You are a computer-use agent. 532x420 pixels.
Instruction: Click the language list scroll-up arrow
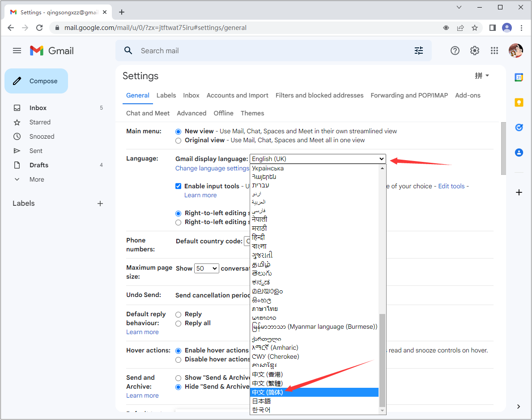pyautogui.click(x=382, y=168)
